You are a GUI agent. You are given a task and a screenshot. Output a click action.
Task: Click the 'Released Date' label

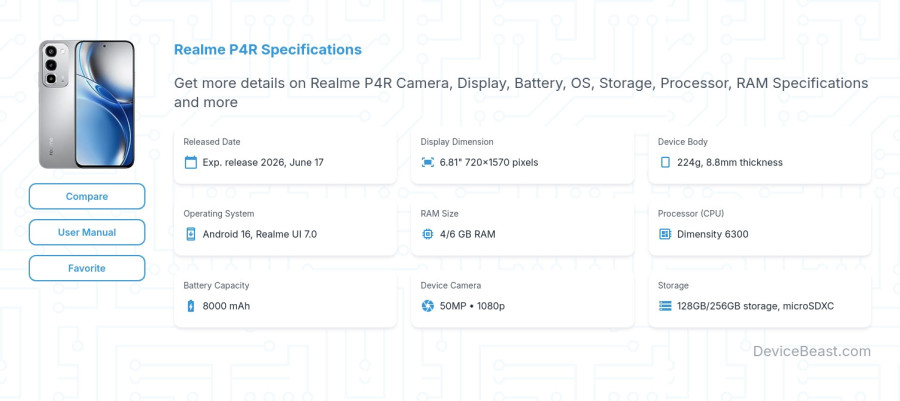click(x=212, y=142)
